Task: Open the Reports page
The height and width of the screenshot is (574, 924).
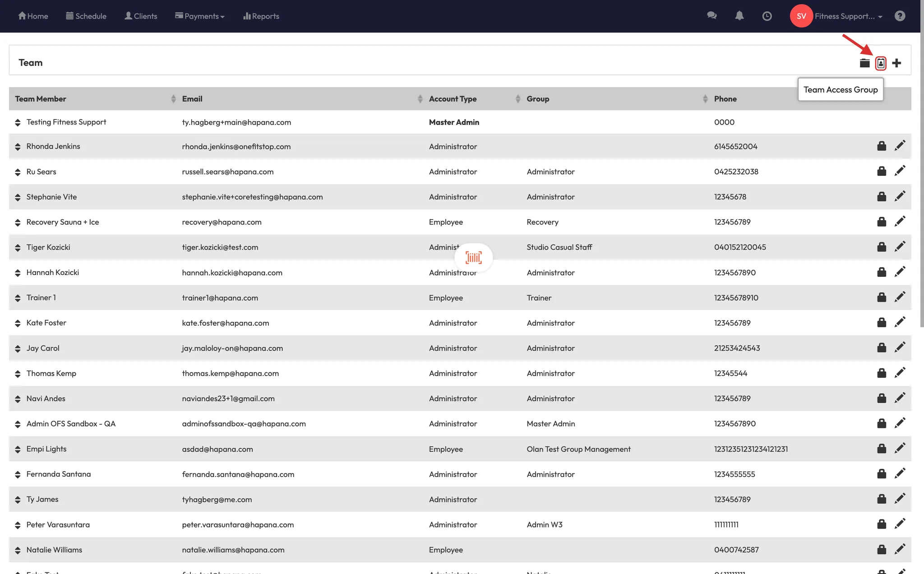Action: (x=261, y=16)
